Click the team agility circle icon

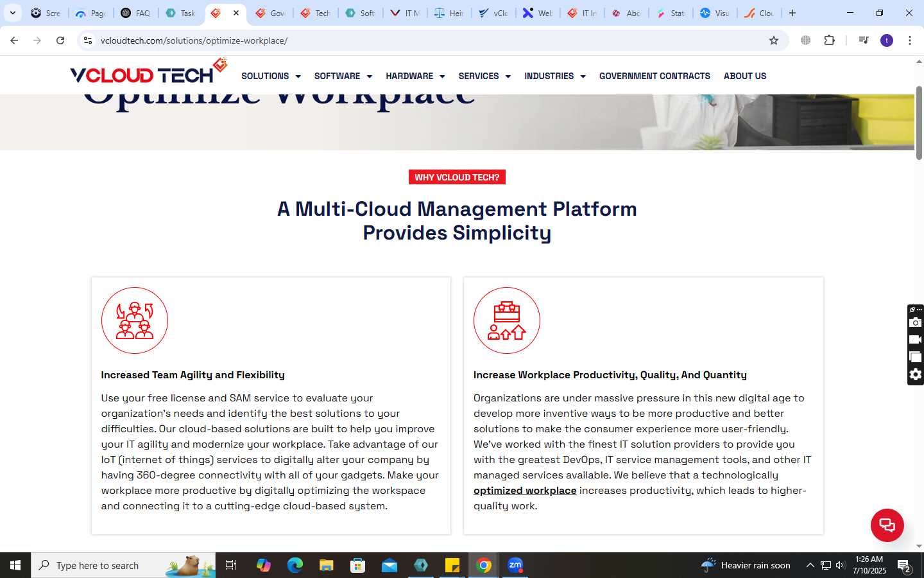point(135,320)
